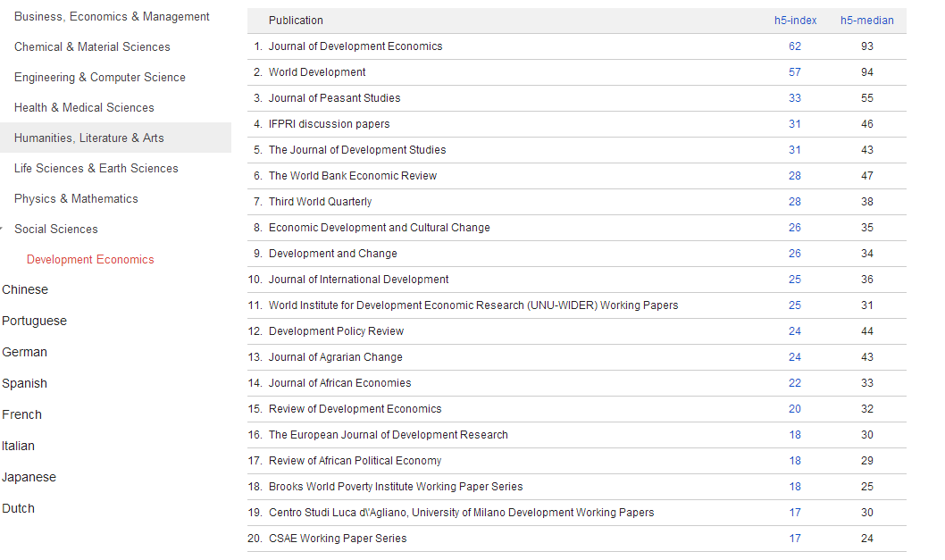Select Engineering & Computer Science category
The image size is (945, 560).
tap(99, 77)
